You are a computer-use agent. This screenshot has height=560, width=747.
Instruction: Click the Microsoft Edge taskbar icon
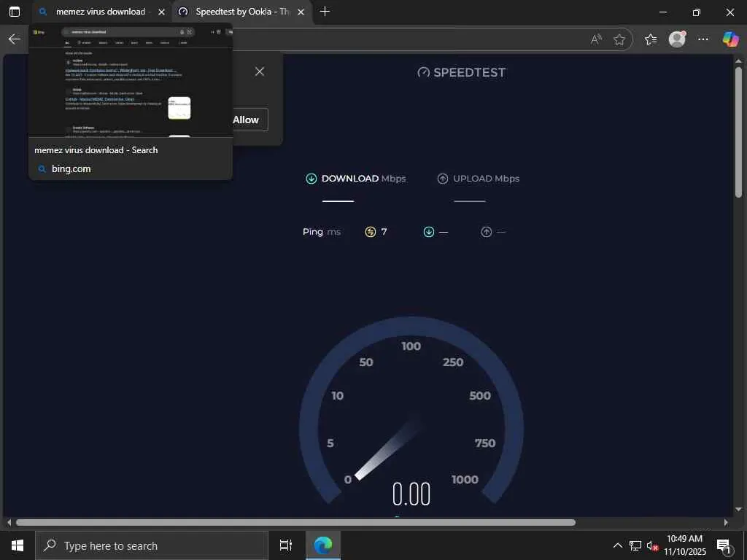pos(323,545)
